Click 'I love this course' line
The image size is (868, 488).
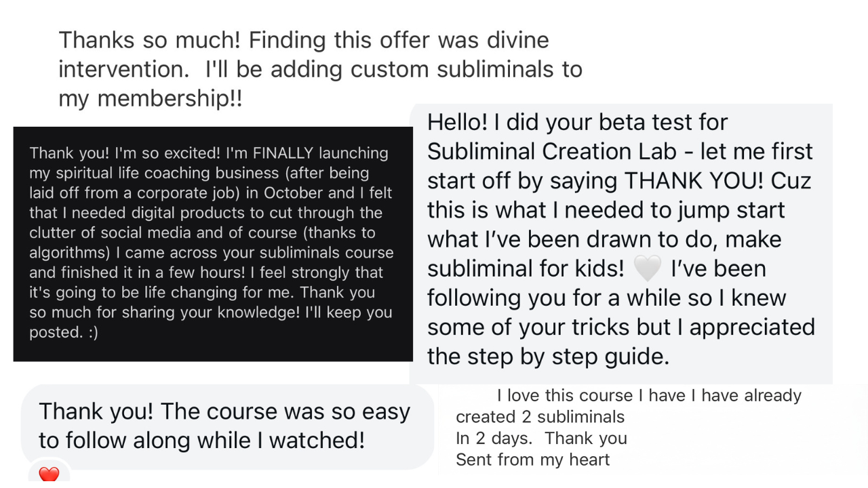tap(648, 396)
